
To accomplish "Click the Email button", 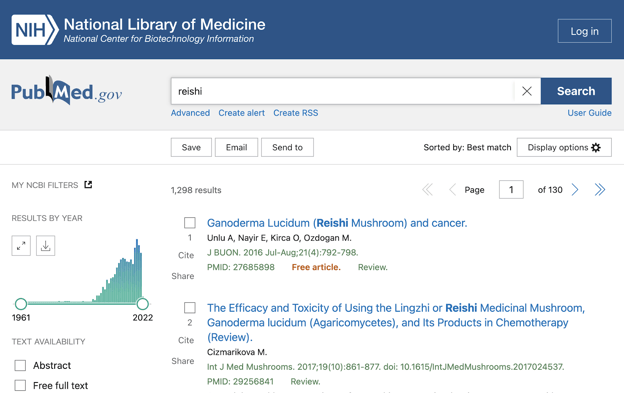I will pos(236,148).
